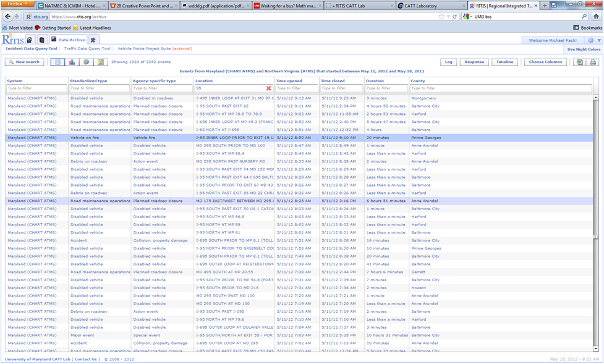Switch to NATMEC & ICWIM tab
Image resolution: width=604 pixels, height=364 pixels.
click(x=72, y=6)
